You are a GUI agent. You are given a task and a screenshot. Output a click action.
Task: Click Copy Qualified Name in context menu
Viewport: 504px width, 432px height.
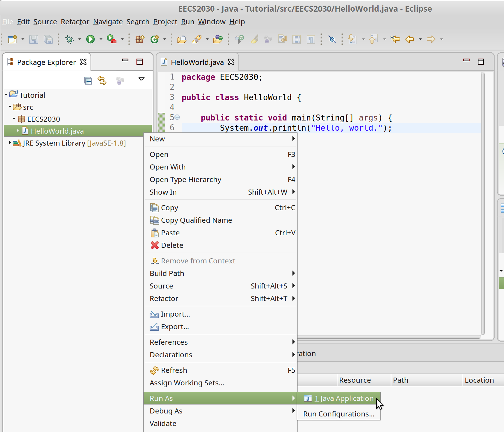(x=221, y=220)
